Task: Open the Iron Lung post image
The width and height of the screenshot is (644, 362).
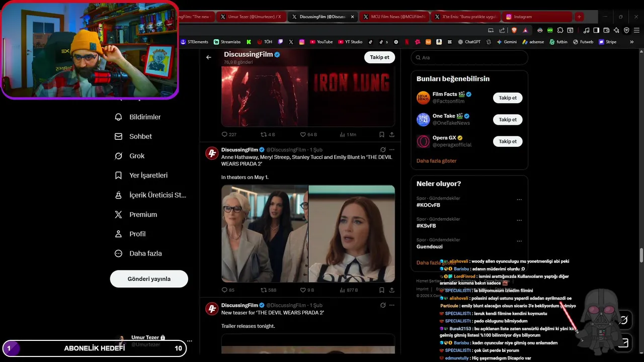Action: tap(308, 96)
